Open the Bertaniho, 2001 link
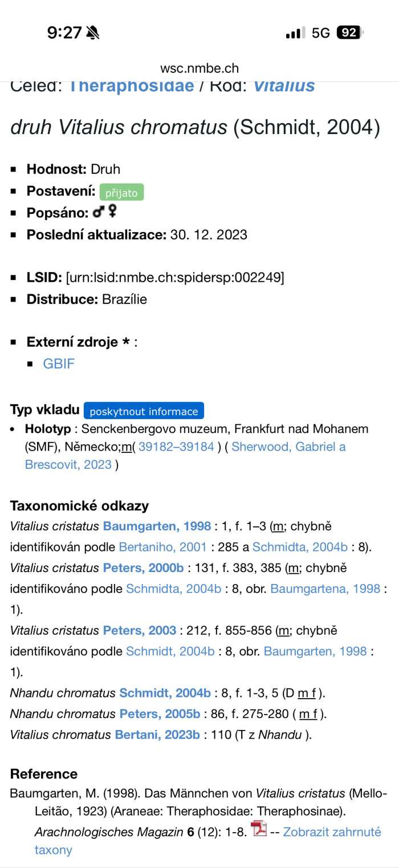 162,547
